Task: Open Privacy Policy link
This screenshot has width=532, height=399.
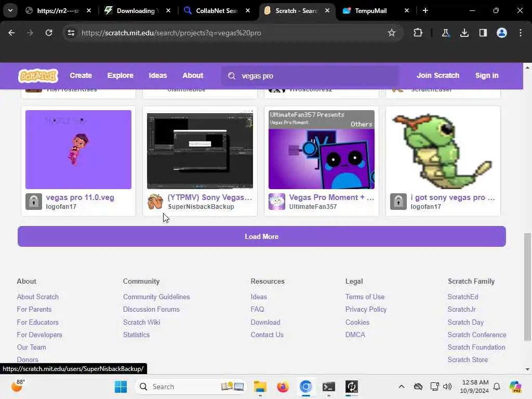Action: click(366, 310)
